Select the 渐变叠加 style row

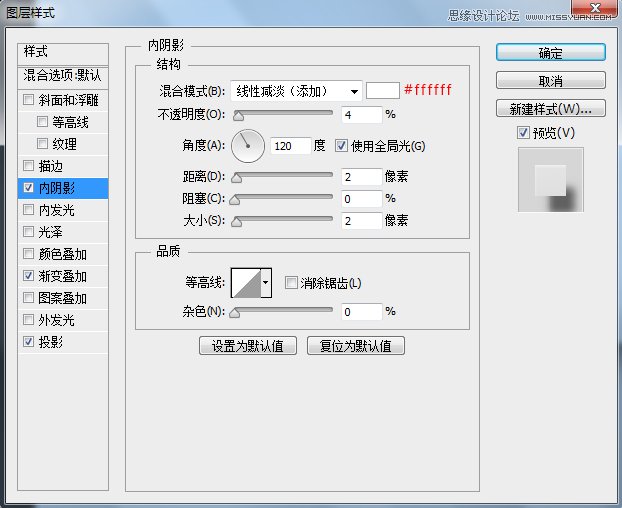[x=63, y=276]
